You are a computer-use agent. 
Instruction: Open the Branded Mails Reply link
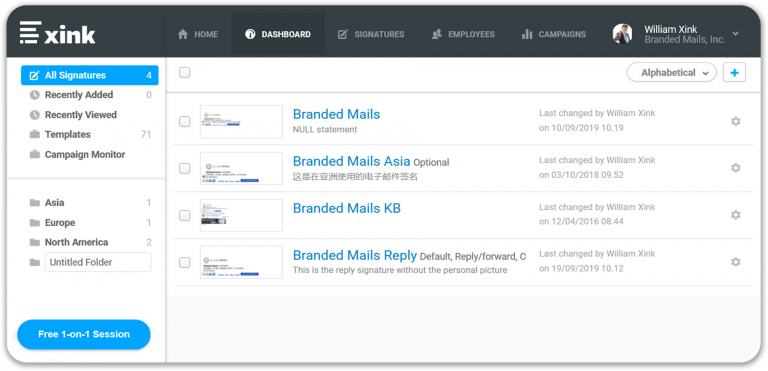coord(355,255)
